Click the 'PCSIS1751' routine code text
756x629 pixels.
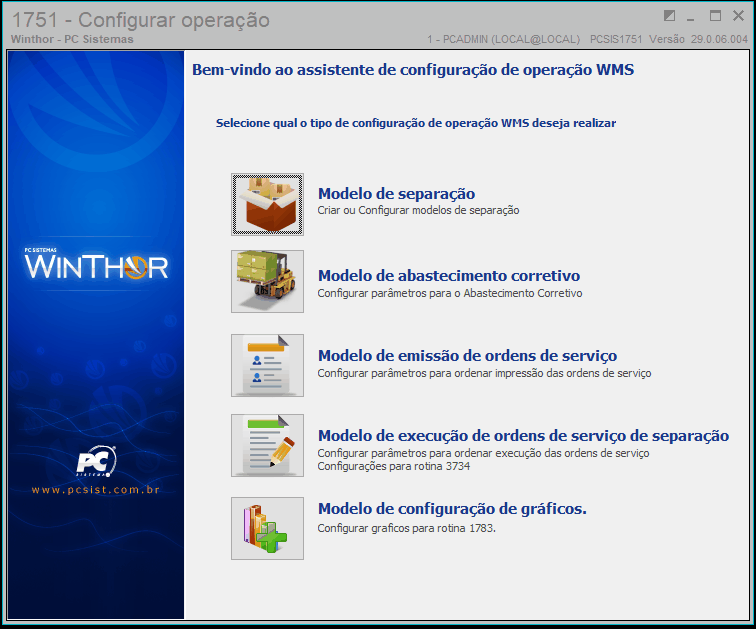(616, 40)
